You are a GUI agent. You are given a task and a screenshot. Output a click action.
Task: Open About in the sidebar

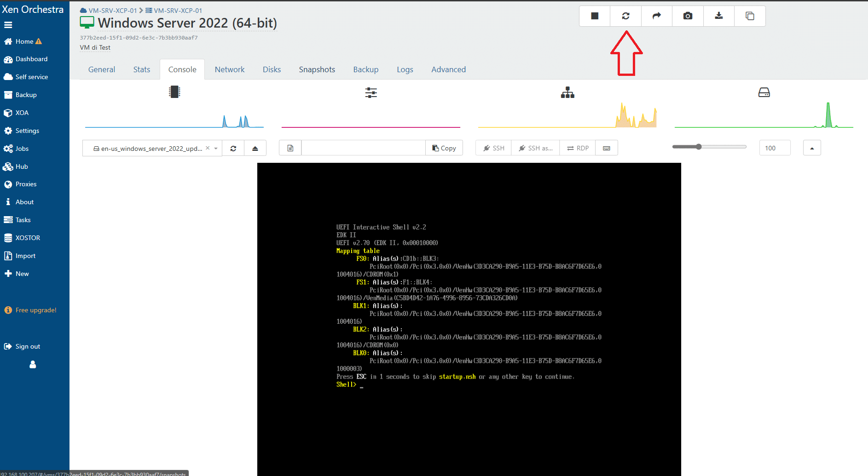(x=19, y=202)
